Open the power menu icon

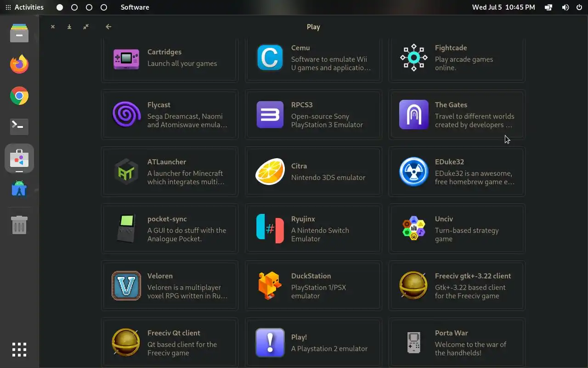click(x=579, y=7)
